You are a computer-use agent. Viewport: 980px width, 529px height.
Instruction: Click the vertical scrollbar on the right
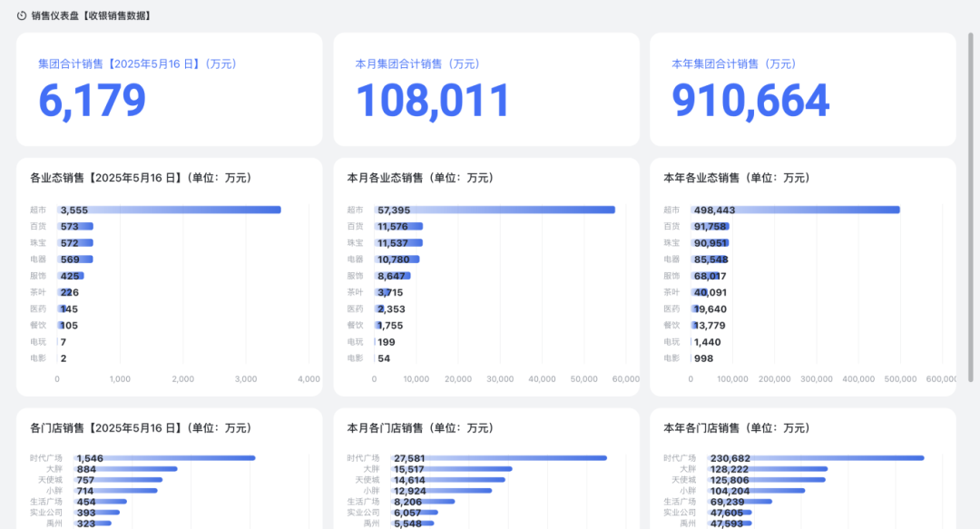click(971, 206)
